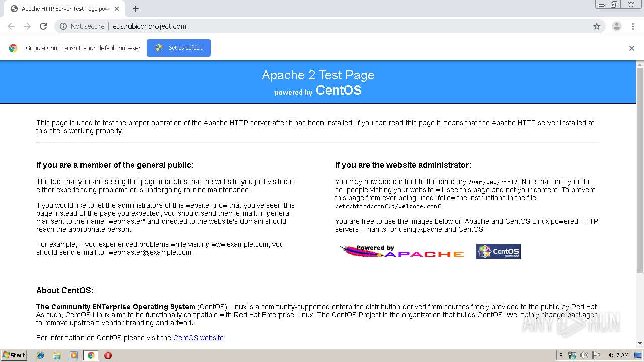Click "Google Chrome isn't your default browser" message
Image resolution: width=644 pixels, height=362 pixels.
point(83,48)
